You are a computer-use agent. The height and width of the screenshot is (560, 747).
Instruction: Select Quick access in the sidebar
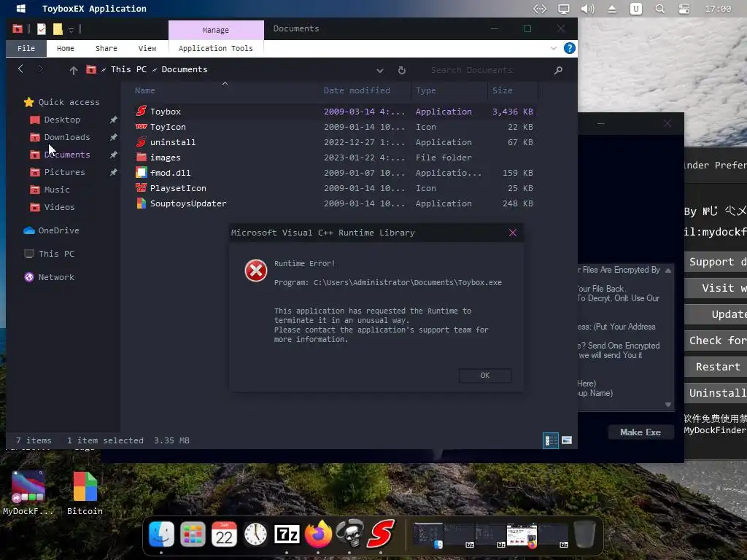click(62, 102)
